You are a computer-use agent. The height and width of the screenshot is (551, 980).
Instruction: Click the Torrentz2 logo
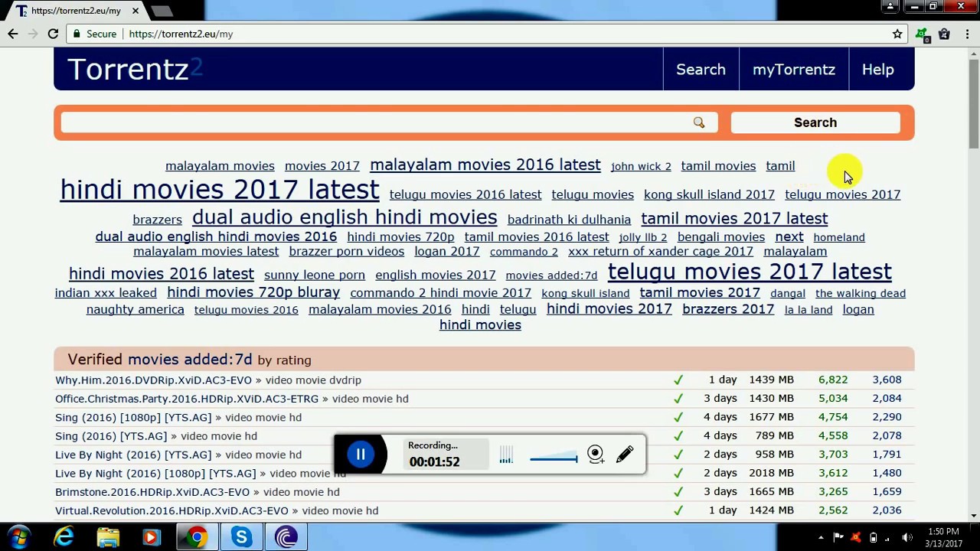135,70
